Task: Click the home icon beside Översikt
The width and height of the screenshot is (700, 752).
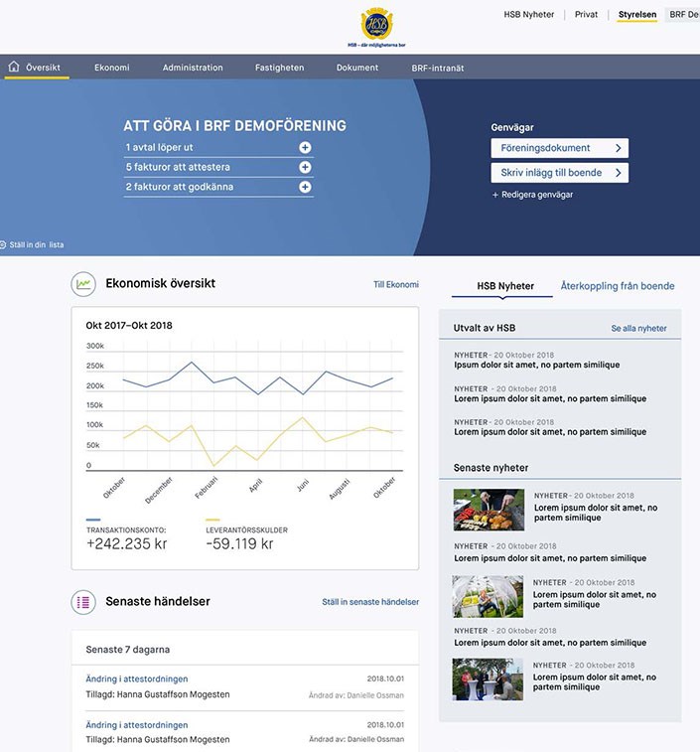Action: click(14, 68)
